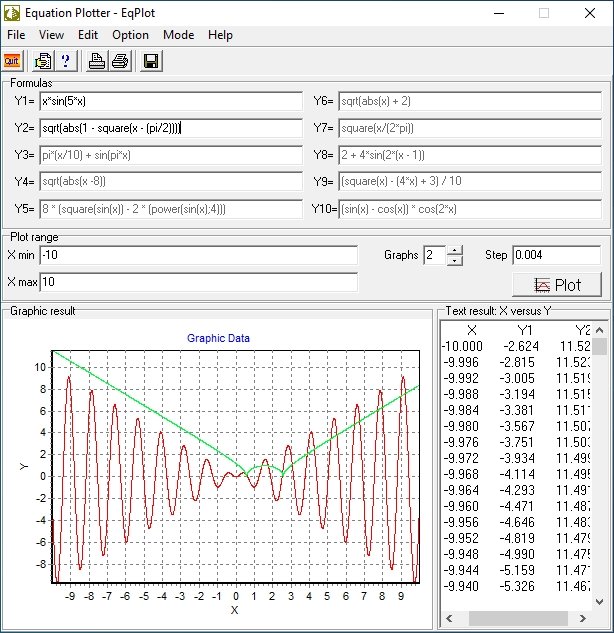Screen dimensions: 614x633
Task: Click the EqPlot app icon in title bar
Action: pos(12,13)
